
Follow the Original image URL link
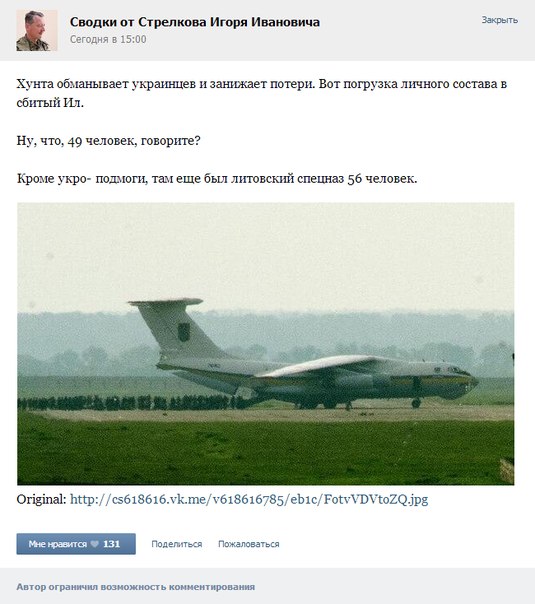249,499
